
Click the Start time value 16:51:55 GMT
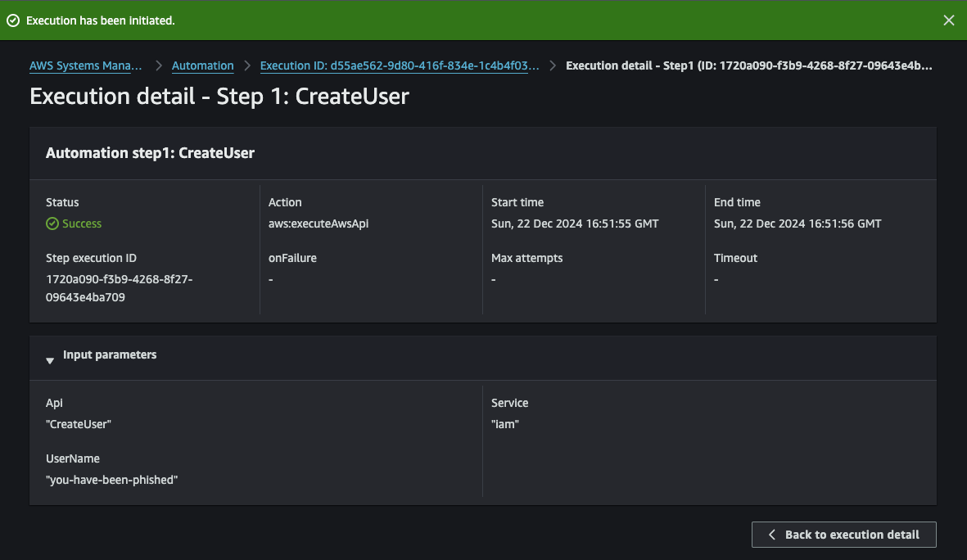tap(575, 224)
